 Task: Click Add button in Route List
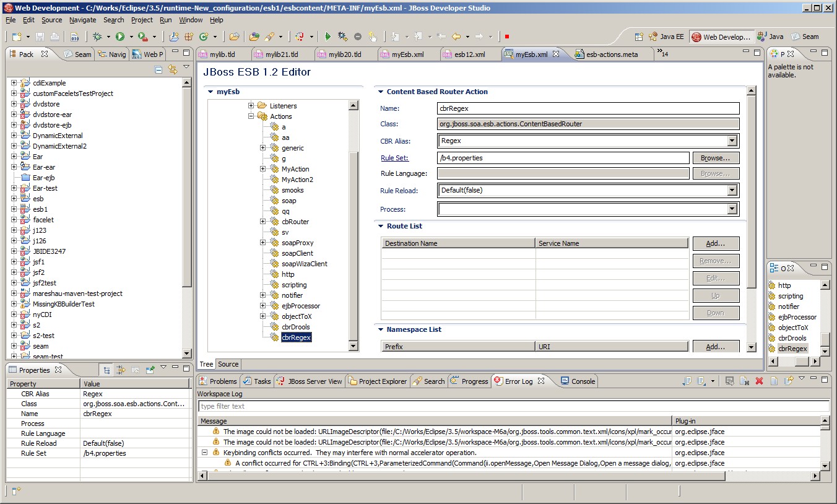pos(715,243)
